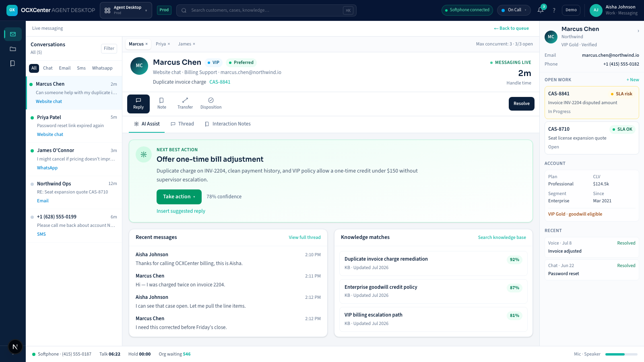Select the Sms channel filter
This screenshot has height=362, width=644.
tap(81, 68)
